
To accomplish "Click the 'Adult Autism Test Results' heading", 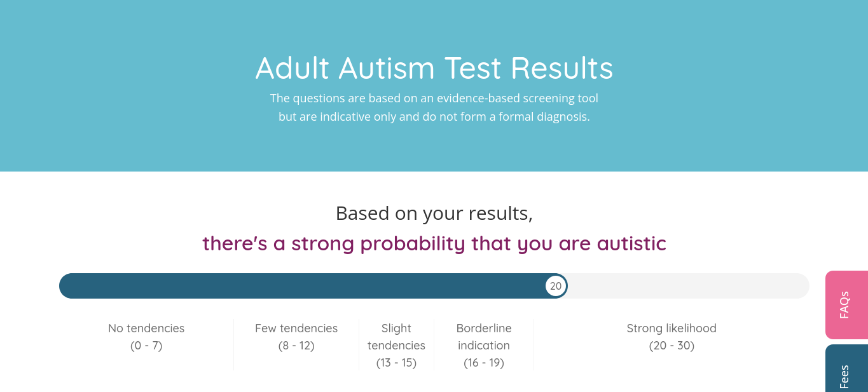I will [434, 68].
